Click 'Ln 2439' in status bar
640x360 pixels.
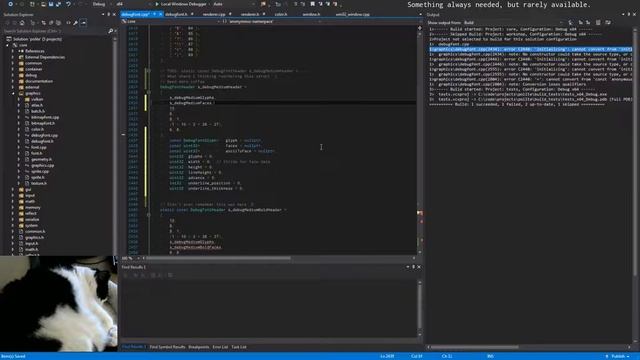coord(387,356)
